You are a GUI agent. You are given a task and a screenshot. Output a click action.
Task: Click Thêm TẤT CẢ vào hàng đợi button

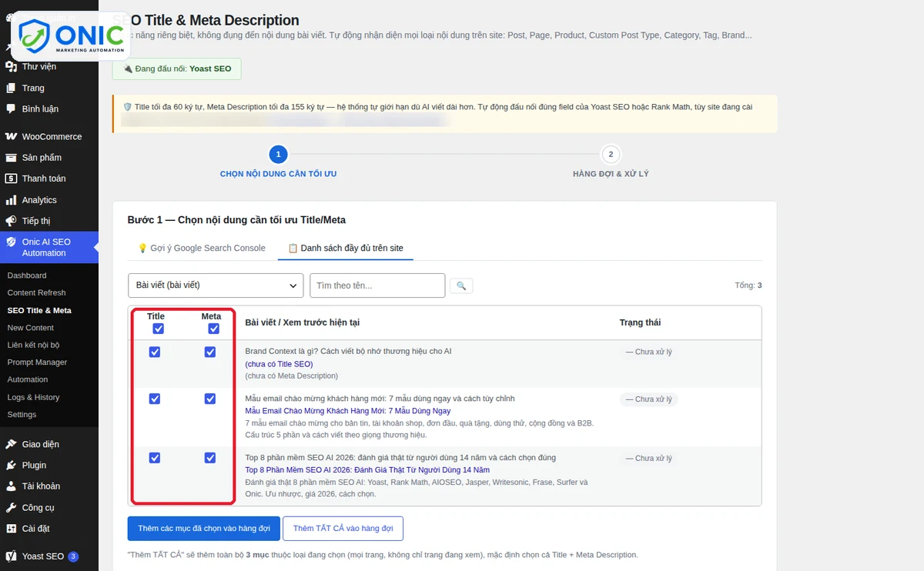coord(343,529)
